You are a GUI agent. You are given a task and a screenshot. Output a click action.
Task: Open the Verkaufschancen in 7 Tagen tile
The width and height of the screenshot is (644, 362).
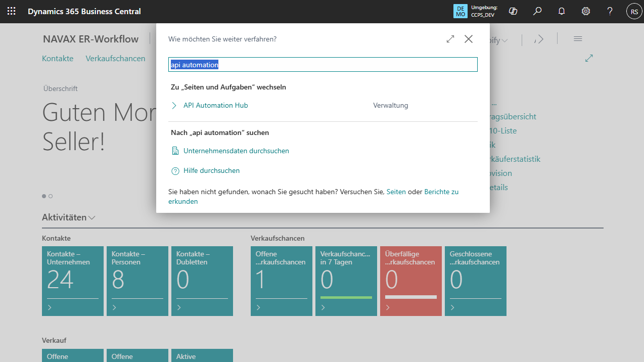point(346,281)
